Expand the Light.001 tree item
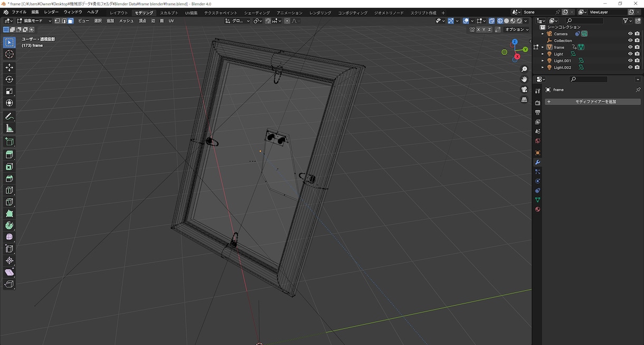This screenshot has height=345, width=644. coord(543,61)
